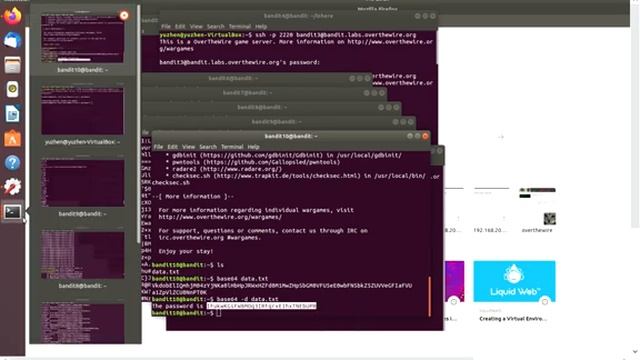Select the bandit9@bandit window thumbnail
This screenshot has width=640, height=360.
click(x=82, y=182)
